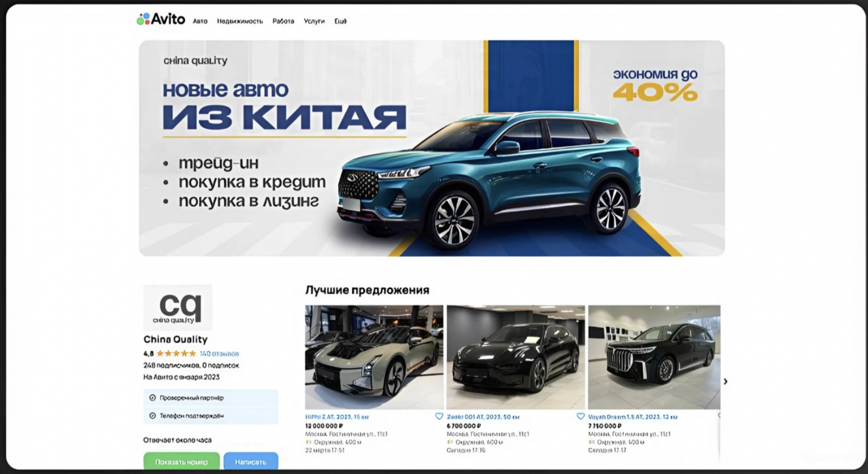Open the Авто category
The width and height of the screenshot is (868, 474).
tap(200, 21)
